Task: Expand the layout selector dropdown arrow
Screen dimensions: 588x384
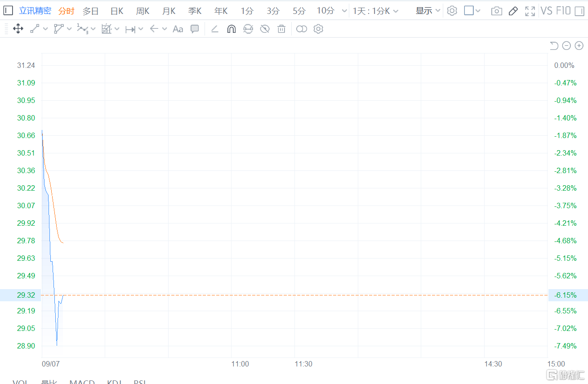Action: tap(478, 11)
